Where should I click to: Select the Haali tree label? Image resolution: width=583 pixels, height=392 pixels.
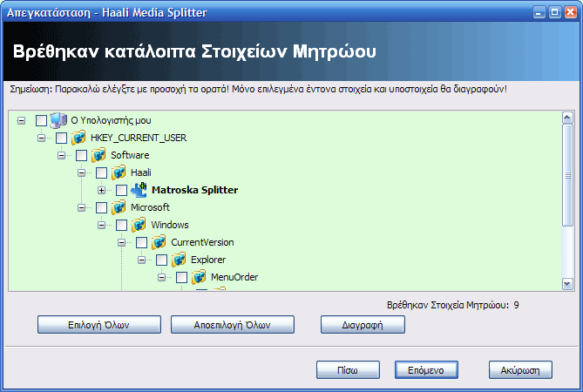[x=141, y=172]
